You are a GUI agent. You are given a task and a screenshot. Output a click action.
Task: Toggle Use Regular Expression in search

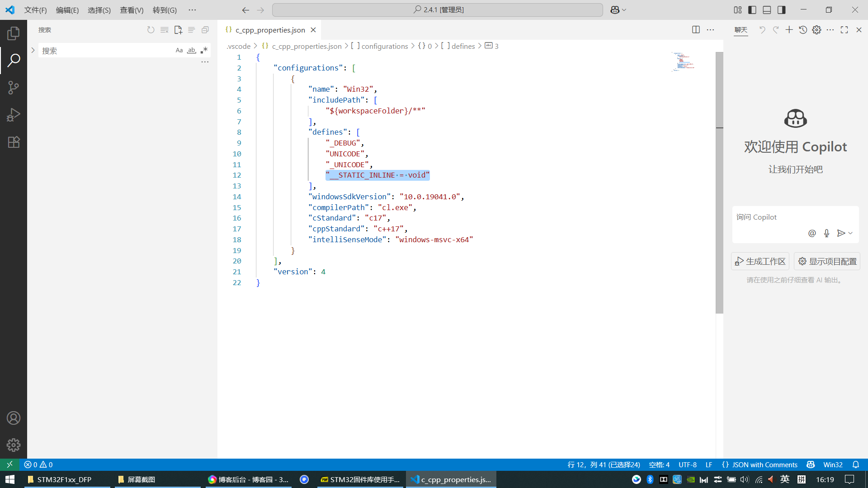pos(204,50)
